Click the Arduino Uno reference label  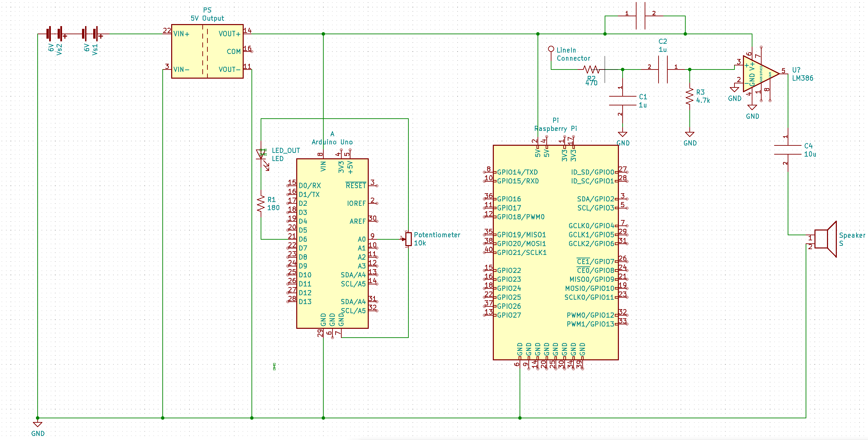coord(332,142)
